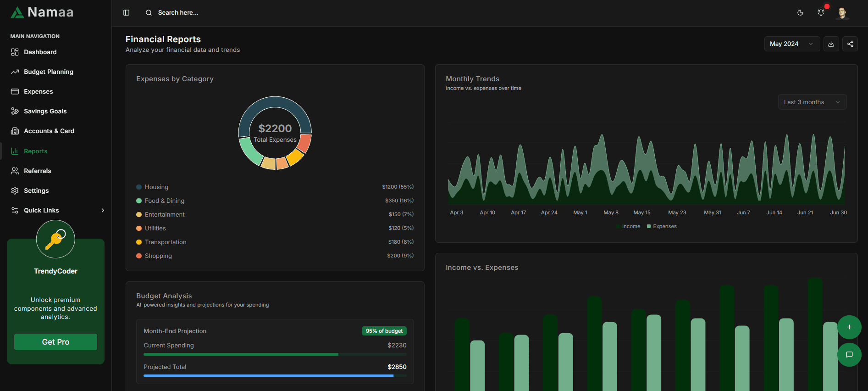Click the green plus floating button

point(849,327)
